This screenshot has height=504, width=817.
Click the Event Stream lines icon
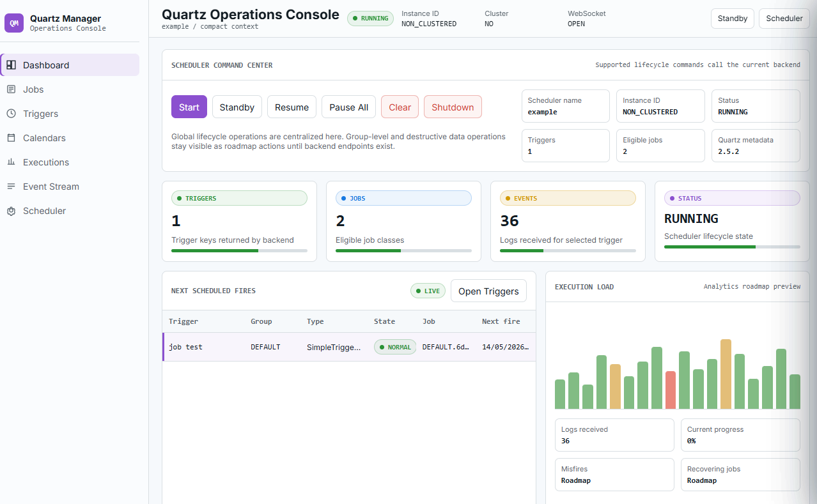point(11,187)
